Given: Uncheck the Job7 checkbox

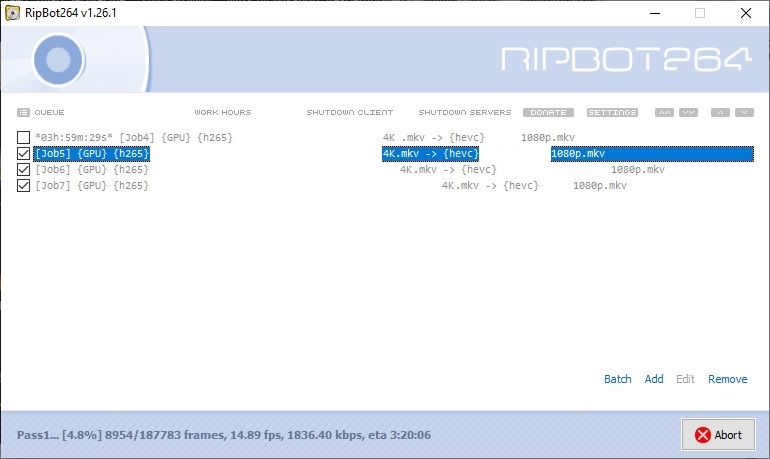Looking at the screenshot, I should click(x=23, y=186).
